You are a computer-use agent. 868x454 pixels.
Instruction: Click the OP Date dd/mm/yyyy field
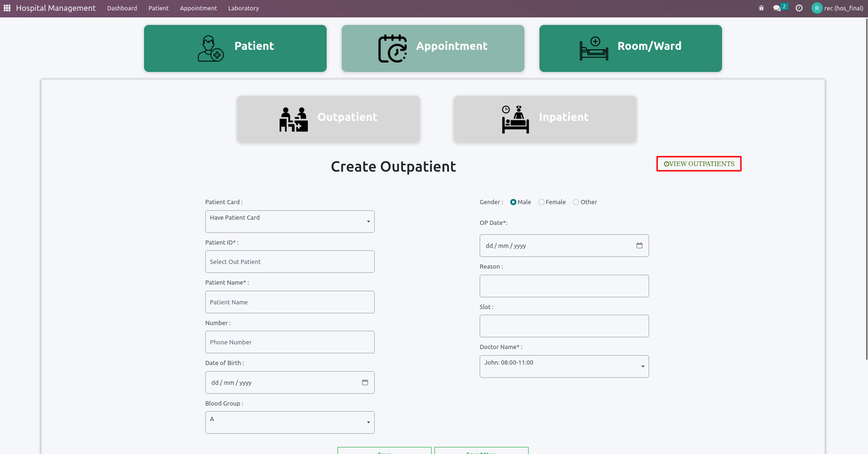tap(564, 246)
